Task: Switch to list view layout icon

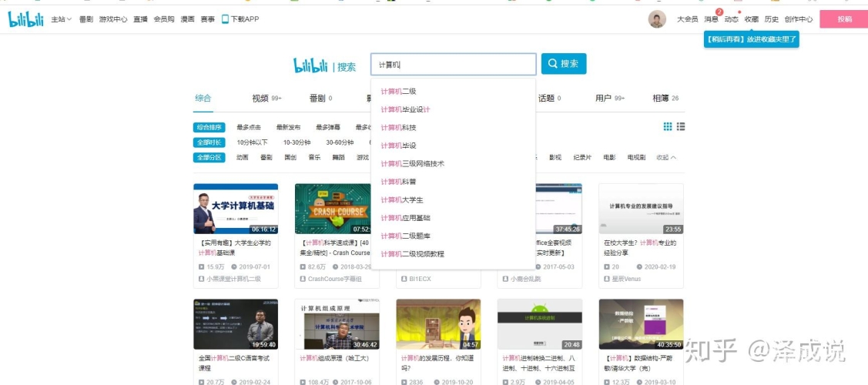Action: pyautogui.click(x=681, y=127)
